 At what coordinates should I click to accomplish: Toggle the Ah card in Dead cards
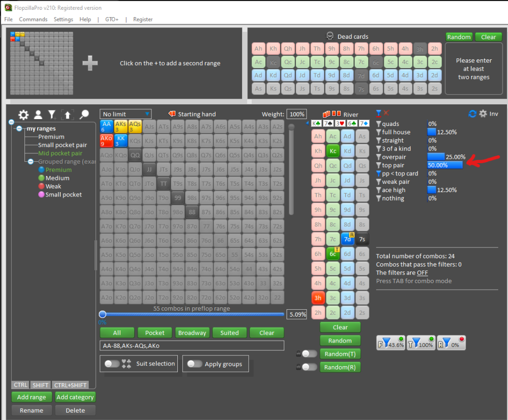pyautogui.click(x=258, y=49)
